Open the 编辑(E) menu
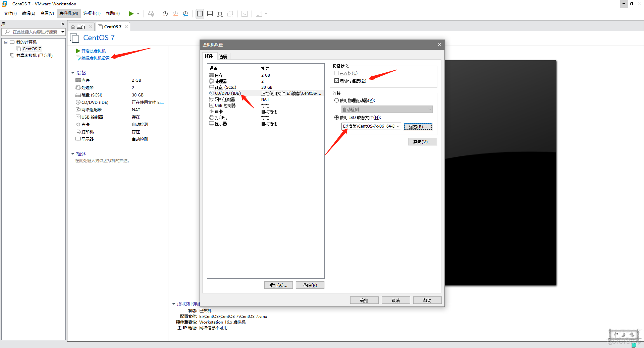Viewport: 644px width, 348px height. (29, 13)
